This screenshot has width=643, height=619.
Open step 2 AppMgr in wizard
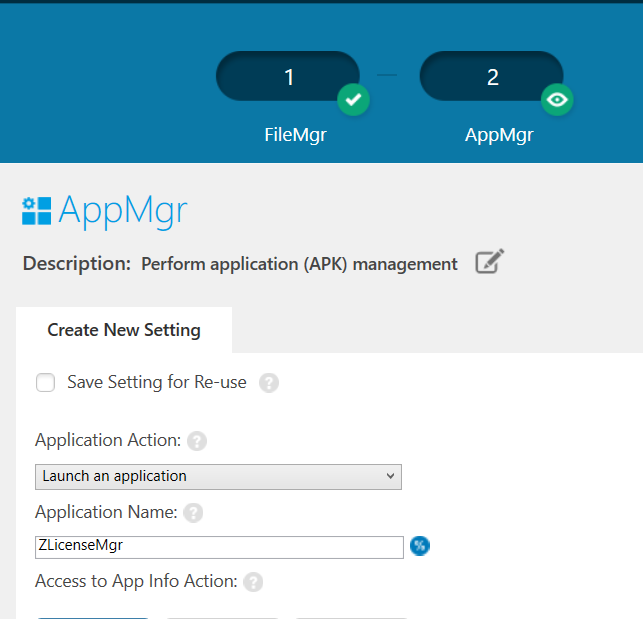491,76
